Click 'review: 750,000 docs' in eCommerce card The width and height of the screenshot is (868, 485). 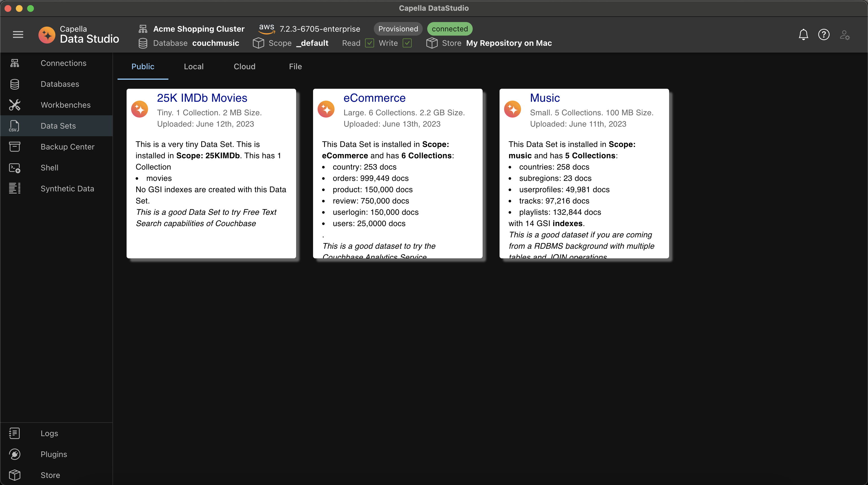click(371, 201)
